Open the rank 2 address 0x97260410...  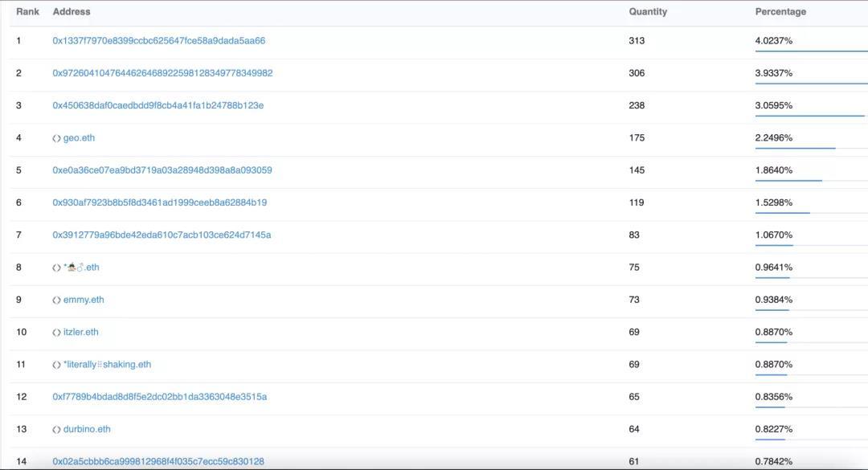coord(162,73)
